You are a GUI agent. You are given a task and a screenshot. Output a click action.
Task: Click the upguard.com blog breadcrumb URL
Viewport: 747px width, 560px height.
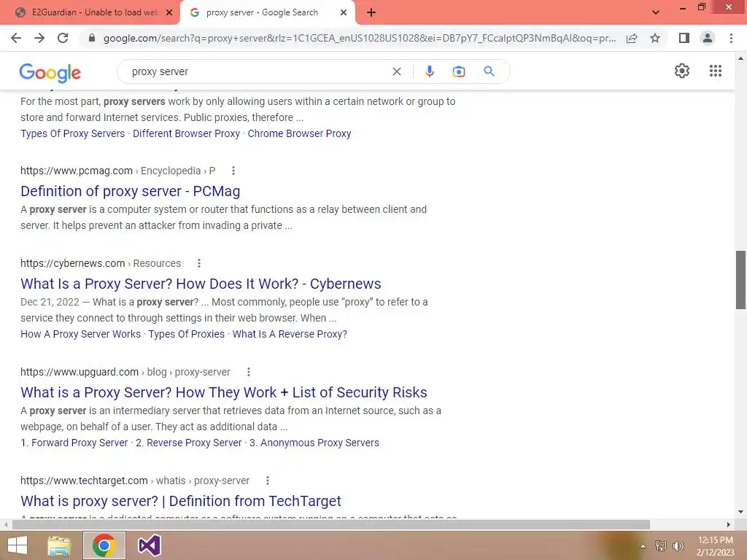(x=125, y=372)
